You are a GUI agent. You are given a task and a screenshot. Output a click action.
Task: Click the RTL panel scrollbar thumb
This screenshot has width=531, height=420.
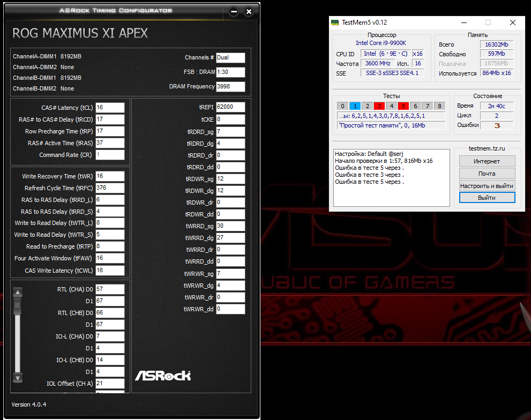(18, 305)
